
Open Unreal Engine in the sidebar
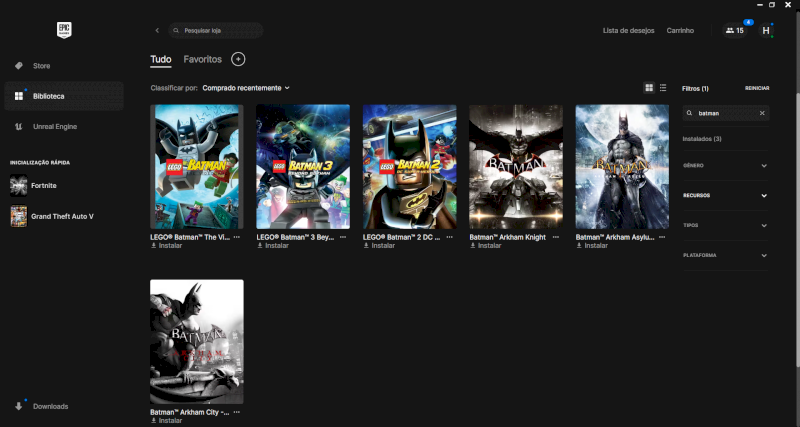[54, 126]
